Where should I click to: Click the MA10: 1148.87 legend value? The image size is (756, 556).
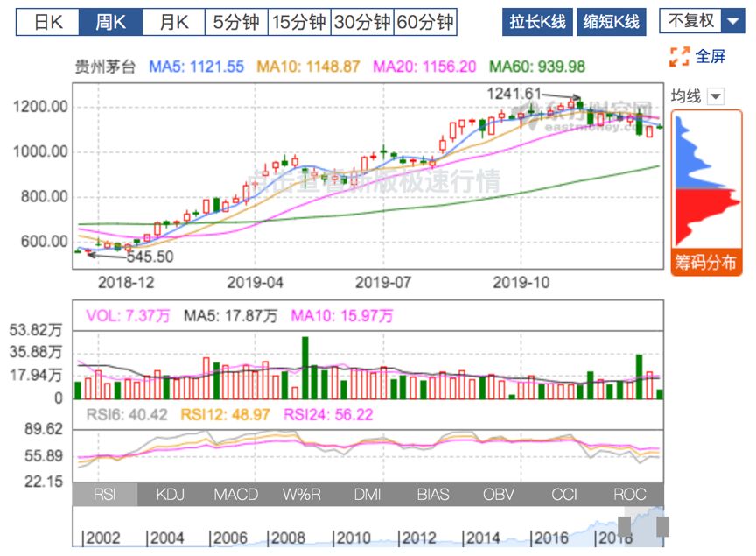[x=308, y=67]
